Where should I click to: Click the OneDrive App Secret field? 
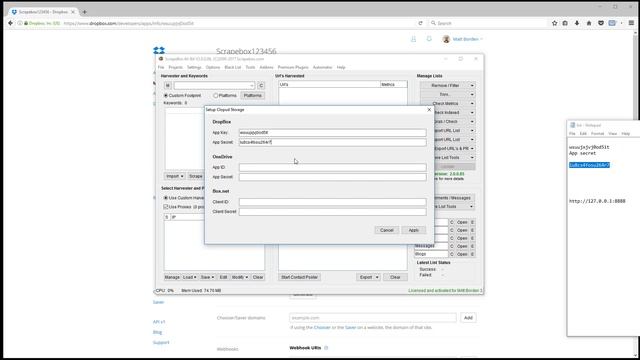tap(333, 177)
